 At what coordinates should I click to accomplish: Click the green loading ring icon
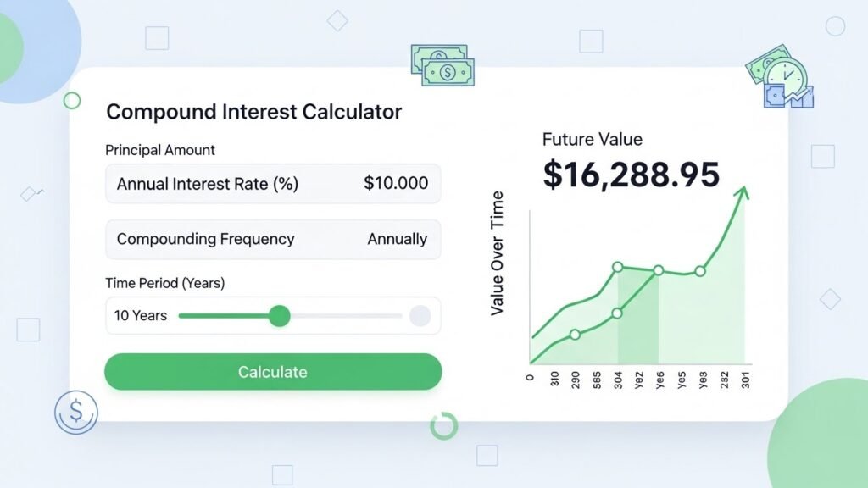click(x=443, y=425)
